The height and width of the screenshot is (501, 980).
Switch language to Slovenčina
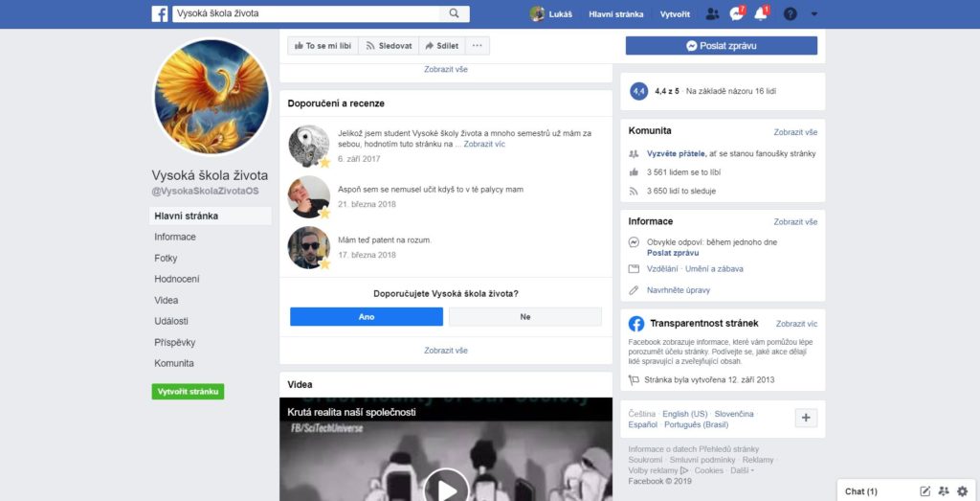tap(734, 414)
